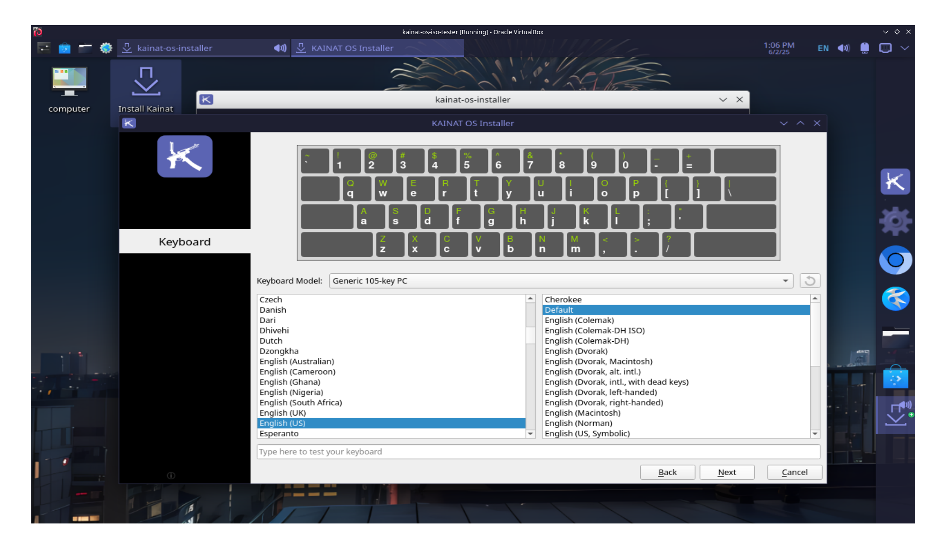The height and width of the screenshot is (560, 946).
Task: Open the settings gear in right dock
Action: tap(895, 221)
